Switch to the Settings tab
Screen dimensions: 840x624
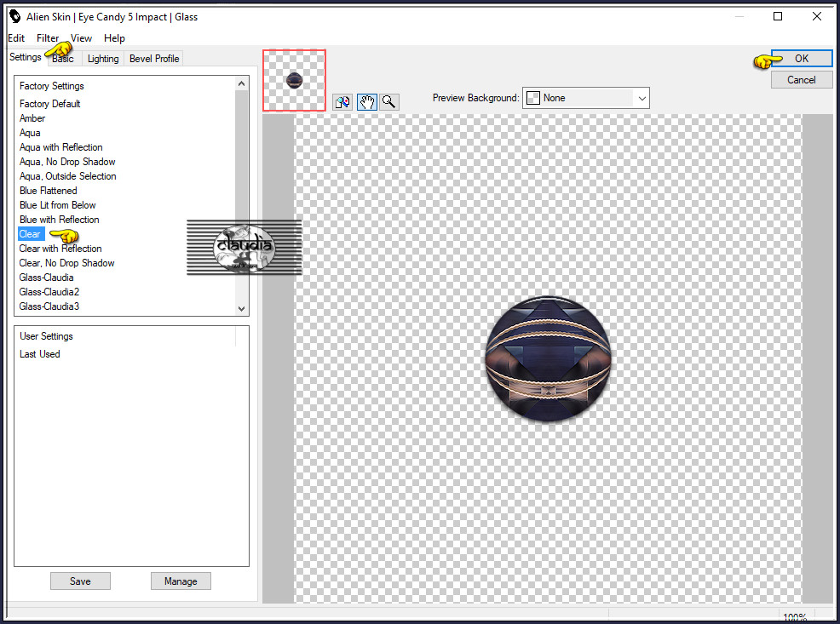[26, 57]
